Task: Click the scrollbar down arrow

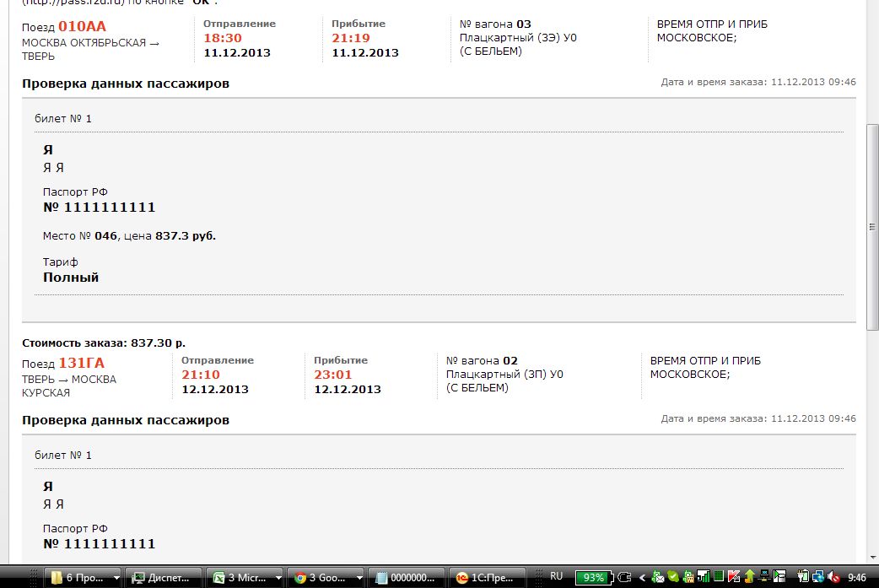Action: [x=872, y=557]
